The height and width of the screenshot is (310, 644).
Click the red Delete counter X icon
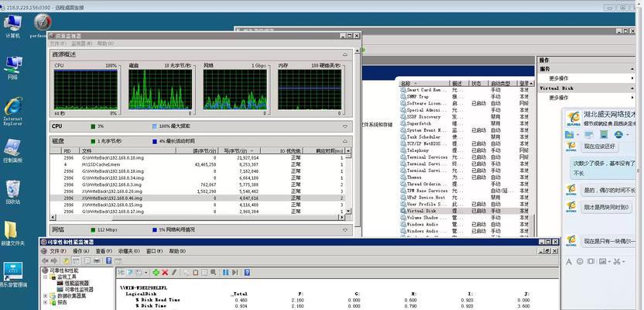coord(165,273)
